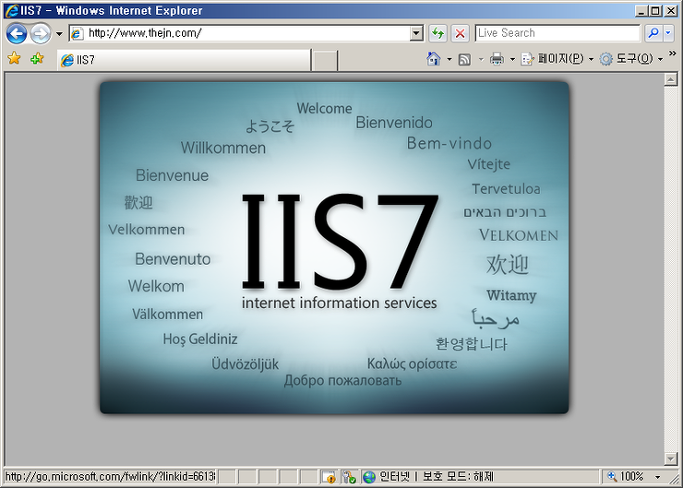Print page with printer icon
The image size is (683, 488).
pyautogui.click(x=497, y=59)
